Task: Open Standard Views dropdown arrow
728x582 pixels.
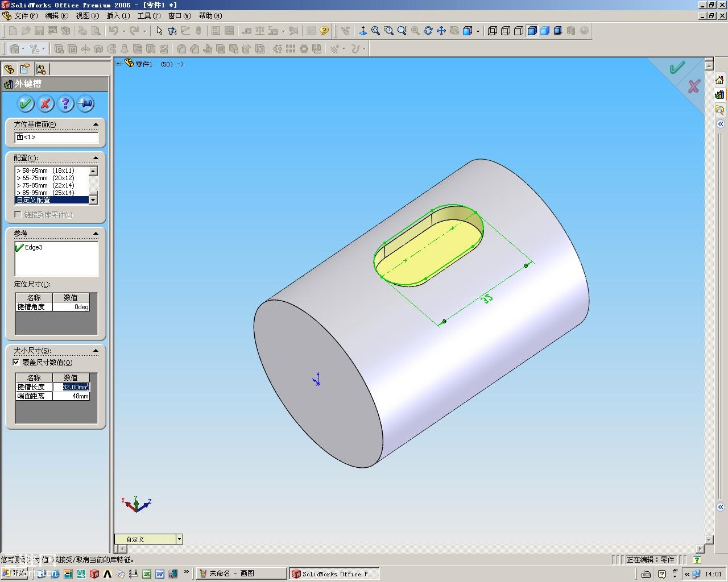Action: (478, 31)
